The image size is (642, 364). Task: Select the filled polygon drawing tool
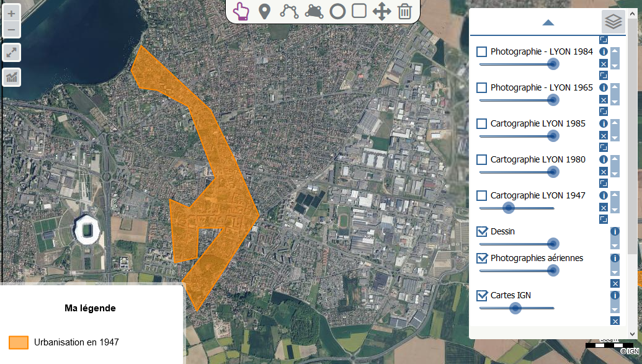pyautogui.click(x=314, y=11)
